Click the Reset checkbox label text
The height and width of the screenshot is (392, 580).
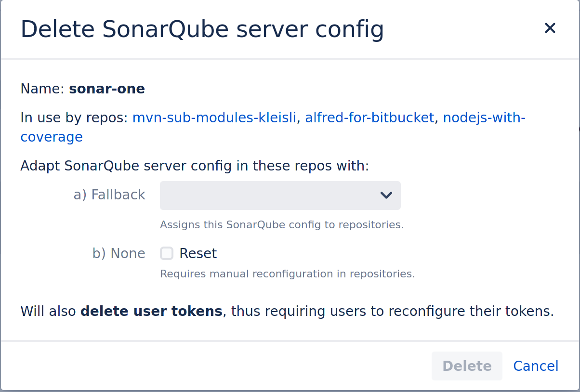pos(198,253)
